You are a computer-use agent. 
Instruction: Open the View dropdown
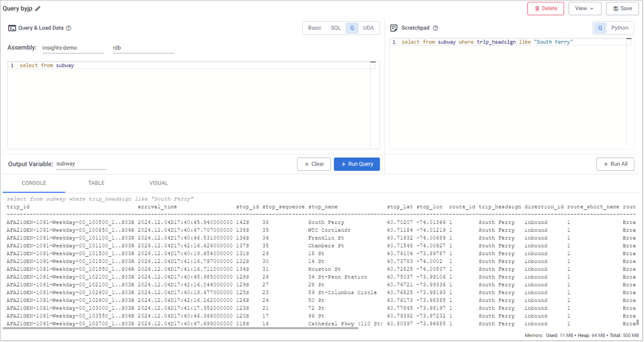coord(585,8)
